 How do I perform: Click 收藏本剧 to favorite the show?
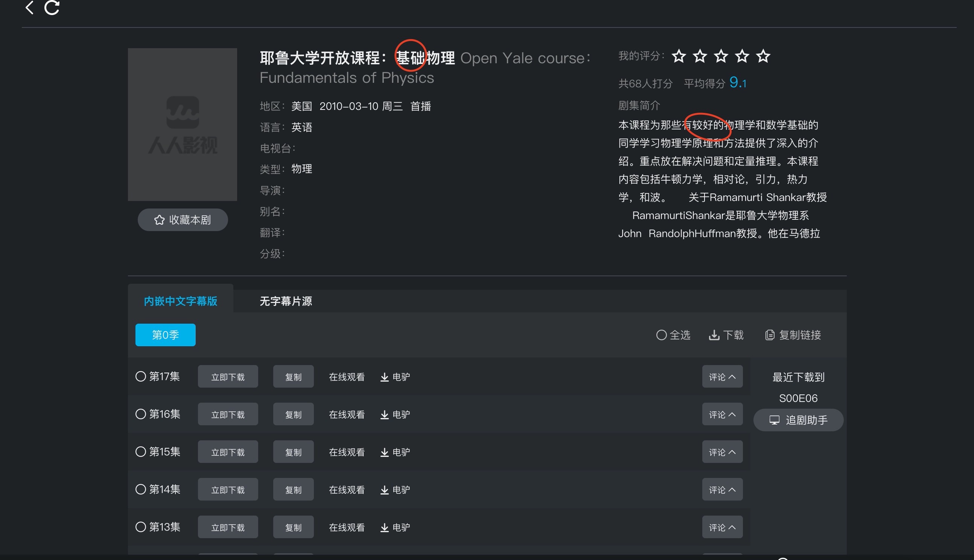pos(183,220)
